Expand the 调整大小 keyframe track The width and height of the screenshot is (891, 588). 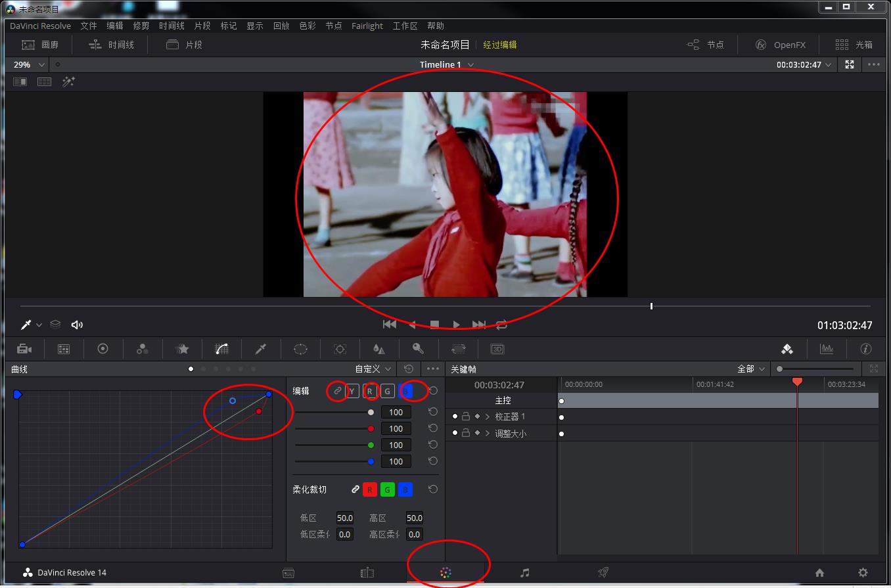[x=488, y=434]
